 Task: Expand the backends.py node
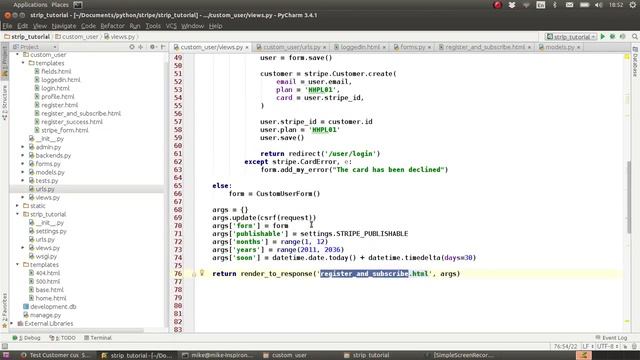pos(23,156)
